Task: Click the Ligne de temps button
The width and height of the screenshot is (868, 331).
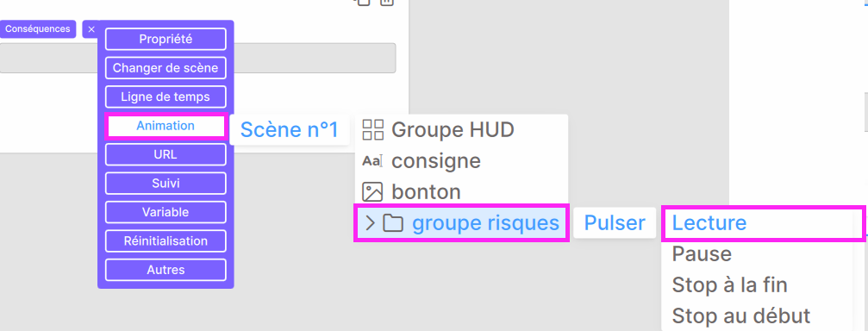Action: (165, 97)
